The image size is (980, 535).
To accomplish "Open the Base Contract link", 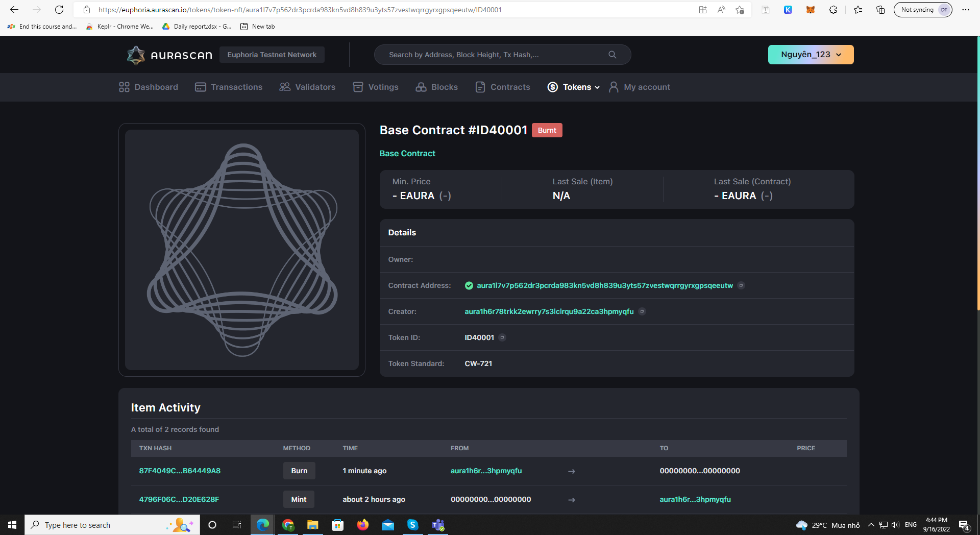I will (x=407, y=153).
